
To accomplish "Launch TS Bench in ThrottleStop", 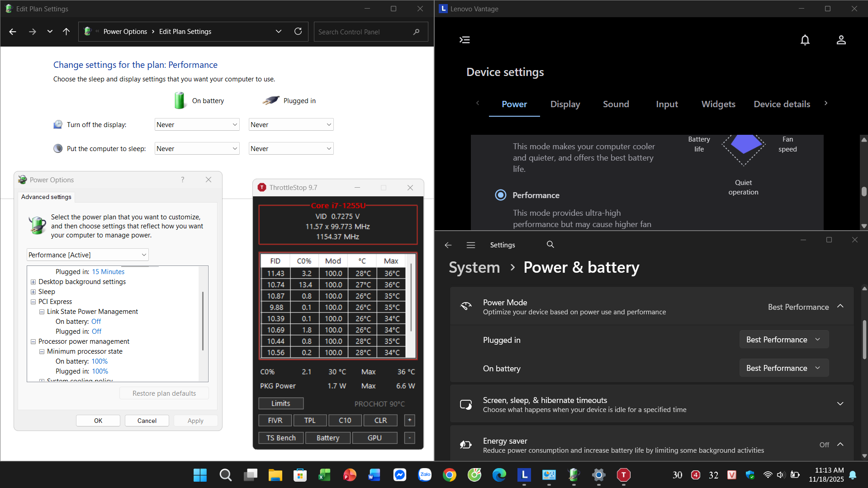I will pyautogui.click(x=281, y=438).
